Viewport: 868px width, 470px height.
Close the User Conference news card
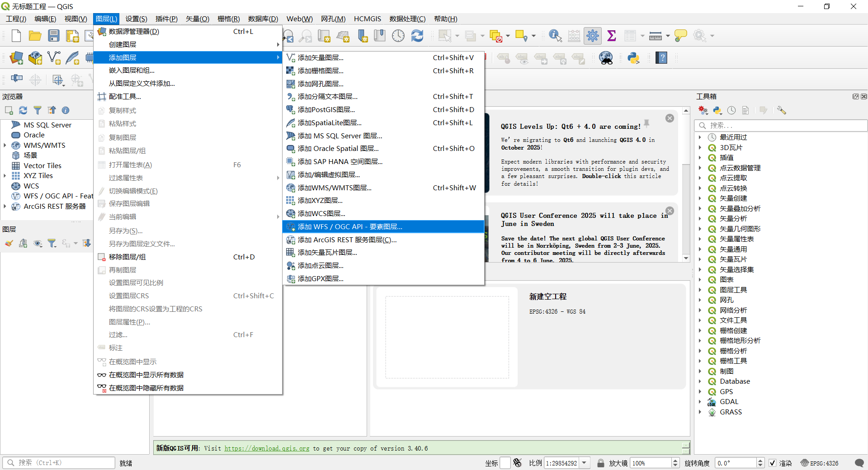coord(670,211)
